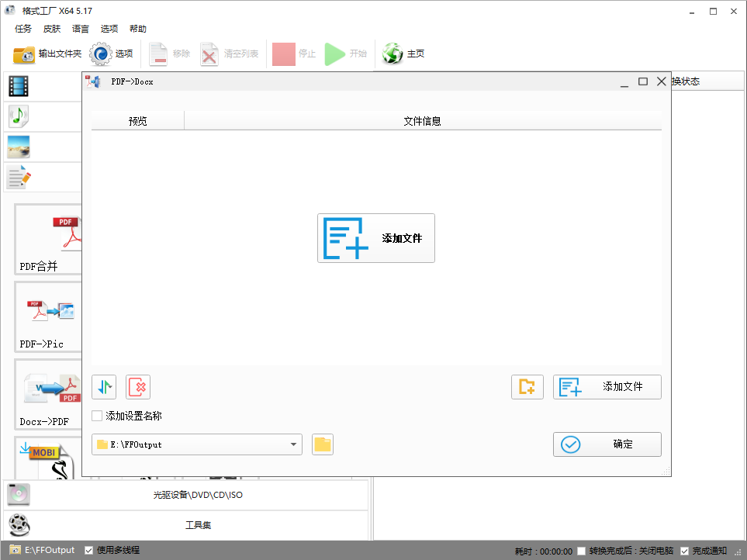This screenshot has width=747, height=560.
Task: Enable 转换完成后关闭电脑 option
Action: click(x=581, y=550)
